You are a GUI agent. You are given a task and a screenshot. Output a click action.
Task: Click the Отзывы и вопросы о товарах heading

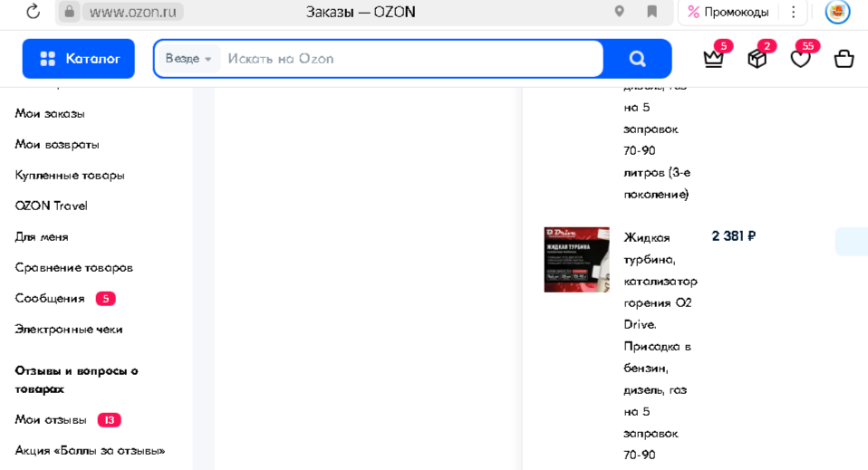(x=76, y=379)
